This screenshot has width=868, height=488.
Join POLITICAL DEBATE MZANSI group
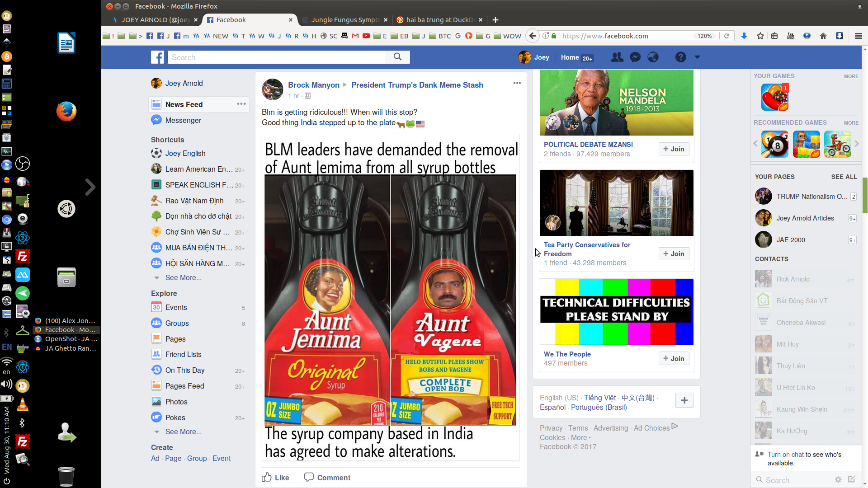click(674, 149)
